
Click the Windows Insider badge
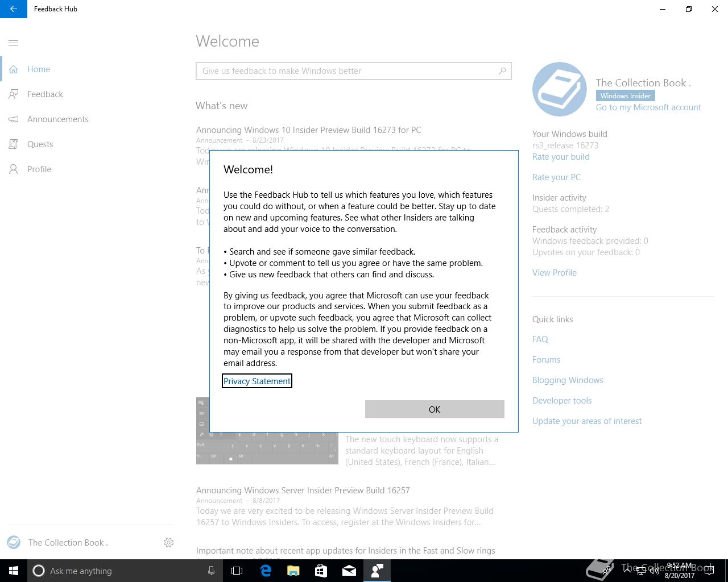(x=626, y=96)
